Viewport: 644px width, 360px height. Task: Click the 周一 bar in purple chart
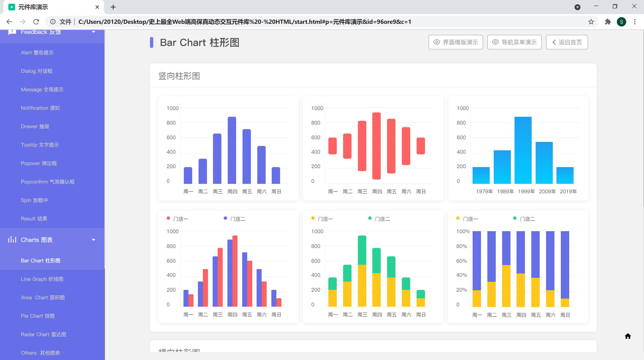click(188, 175)
